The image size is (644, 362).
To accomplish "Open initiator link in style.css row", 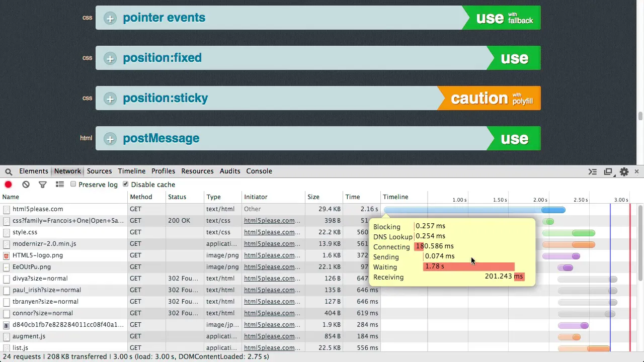I will [x=272, y=232].
